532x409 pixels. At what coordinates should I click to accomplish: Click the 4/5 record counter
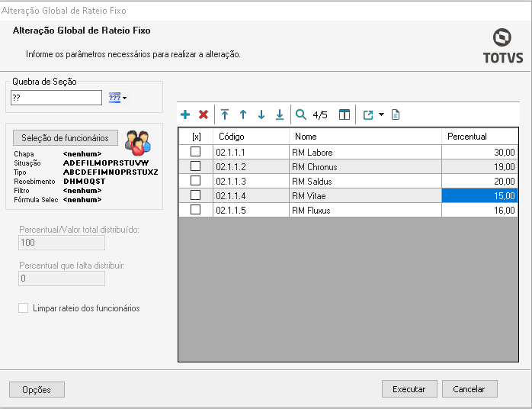coord(320,114)
